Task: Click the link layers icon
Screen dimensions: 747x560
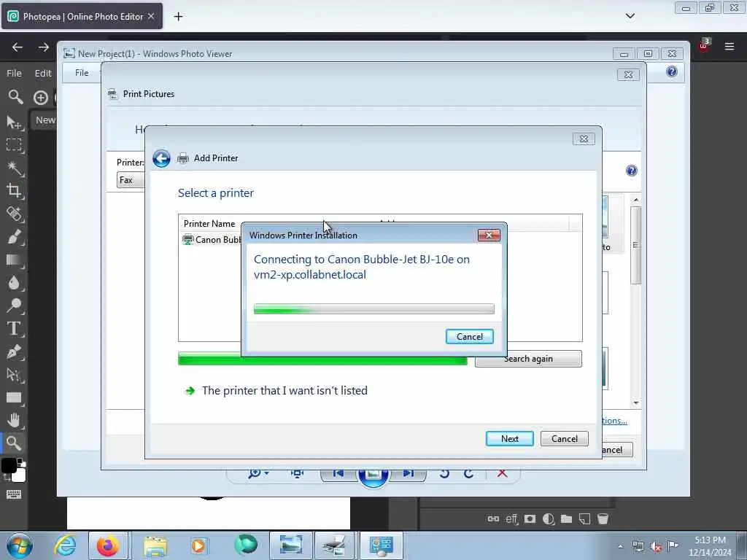Action: point(493,518)
